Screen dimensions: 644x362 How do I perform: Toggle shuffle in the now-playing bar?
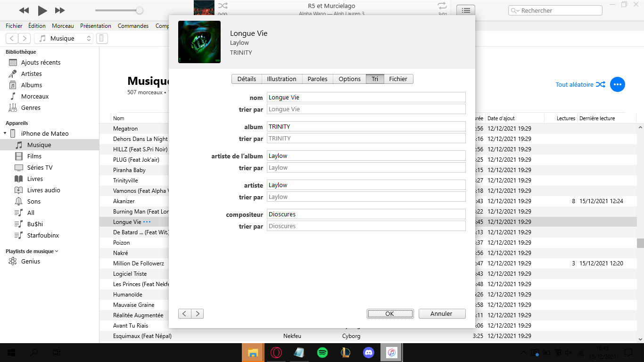click(x=223, y=6)
